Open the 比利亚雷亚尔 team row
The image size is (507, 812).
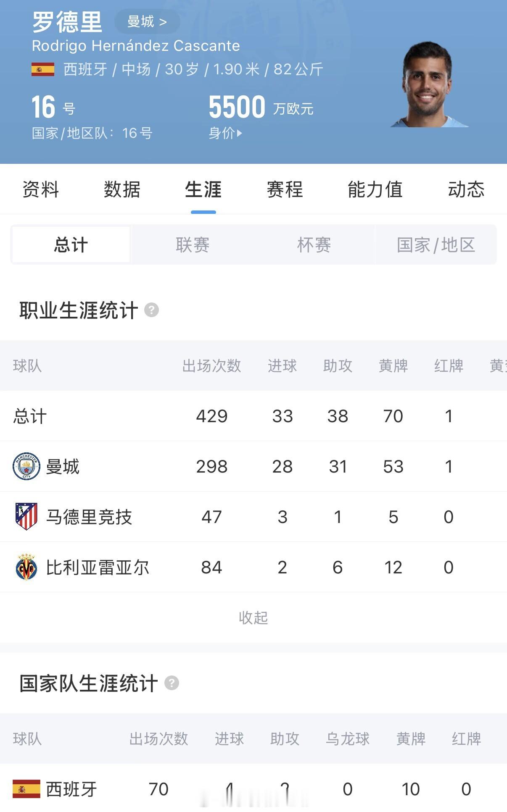(x=253, y=567)
